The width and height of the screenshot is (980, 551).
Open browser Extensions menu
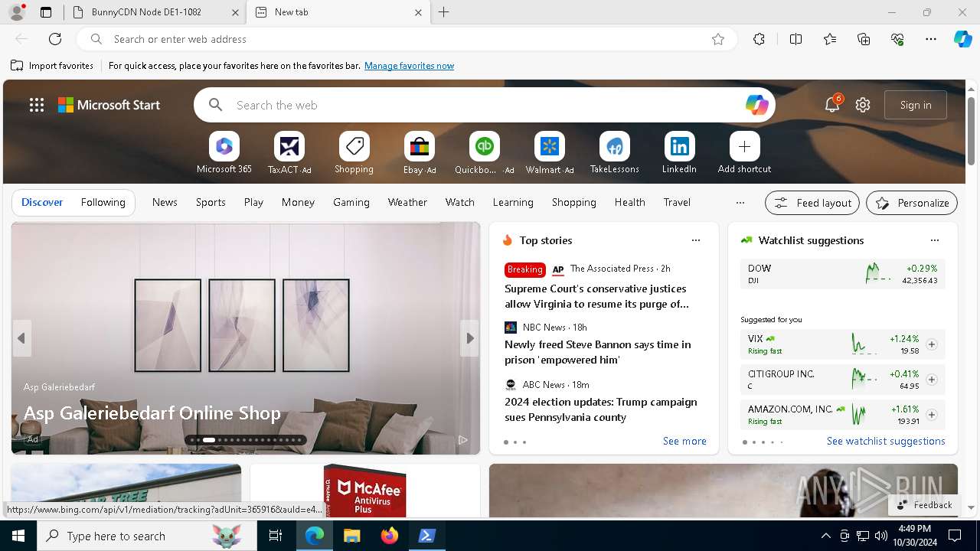click(759, 39)
